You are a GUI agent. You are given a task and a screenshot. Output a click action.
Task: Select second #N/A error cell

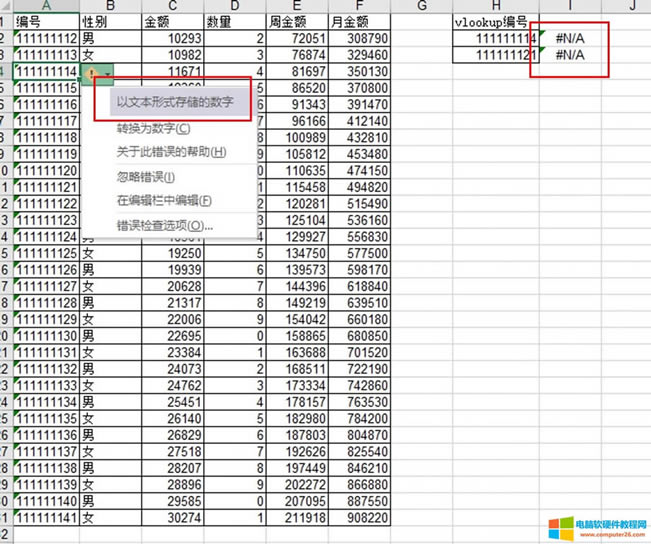point(569,55)
